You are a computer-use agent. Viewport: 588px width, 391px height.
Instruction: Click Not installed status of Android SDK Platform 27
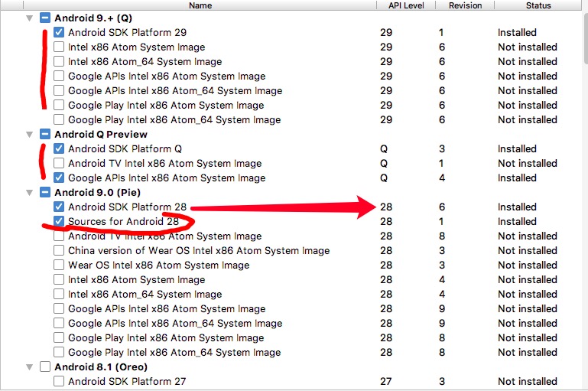tap(528, 381)
